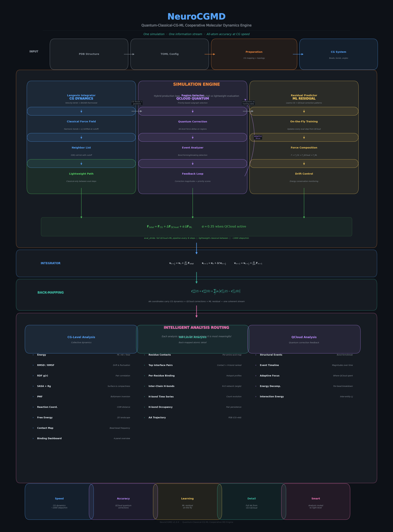Screen dimensions: 393x532
Task: Select the TOML Config box
Action: [x=169, y=54]
